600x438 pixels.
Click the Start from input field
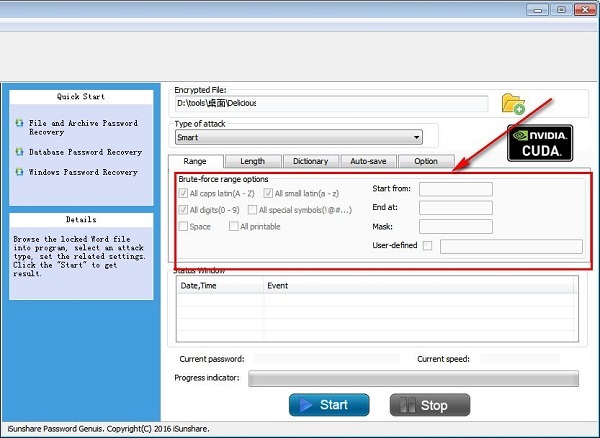point(455,188)
